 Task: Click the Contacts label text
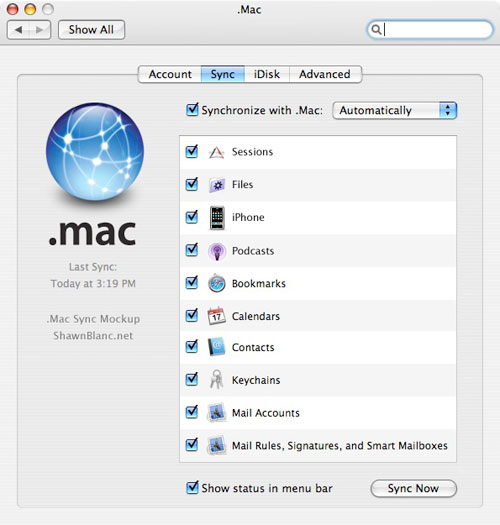(x=253, y=348)
